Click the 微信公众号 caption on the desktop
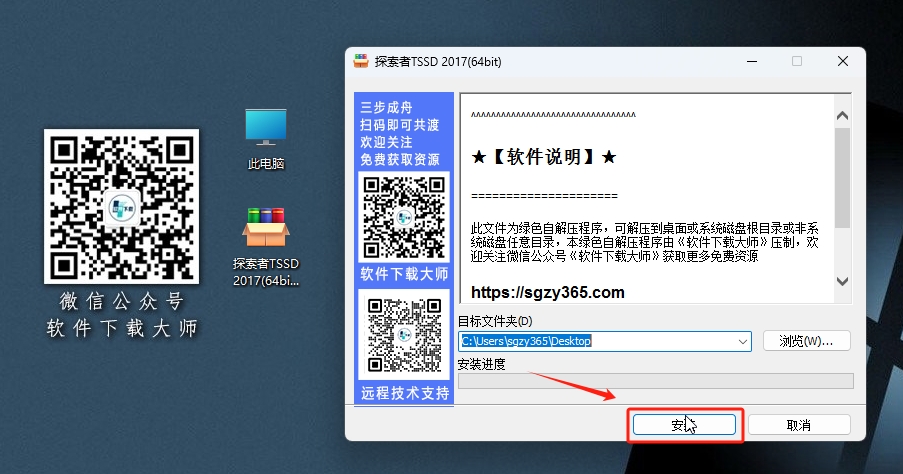Image resolution: width=903 pixels, height=474 pixels. [x=122, y=301]
